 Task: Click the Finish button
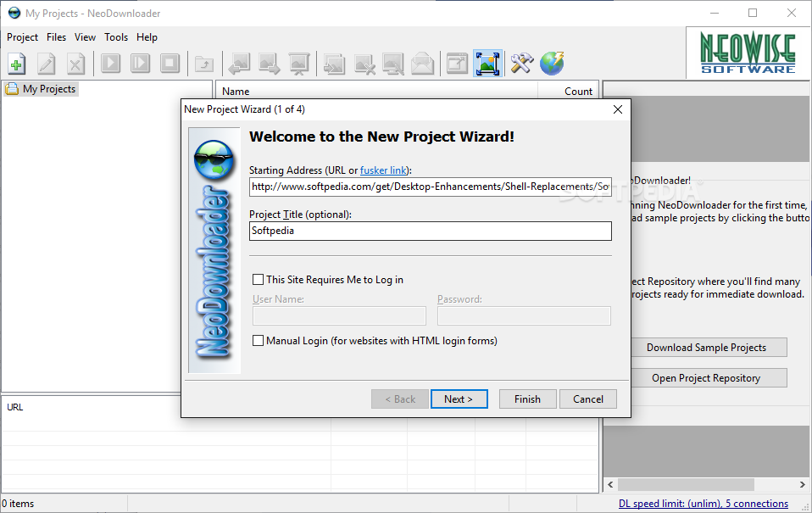coord(528,399)
